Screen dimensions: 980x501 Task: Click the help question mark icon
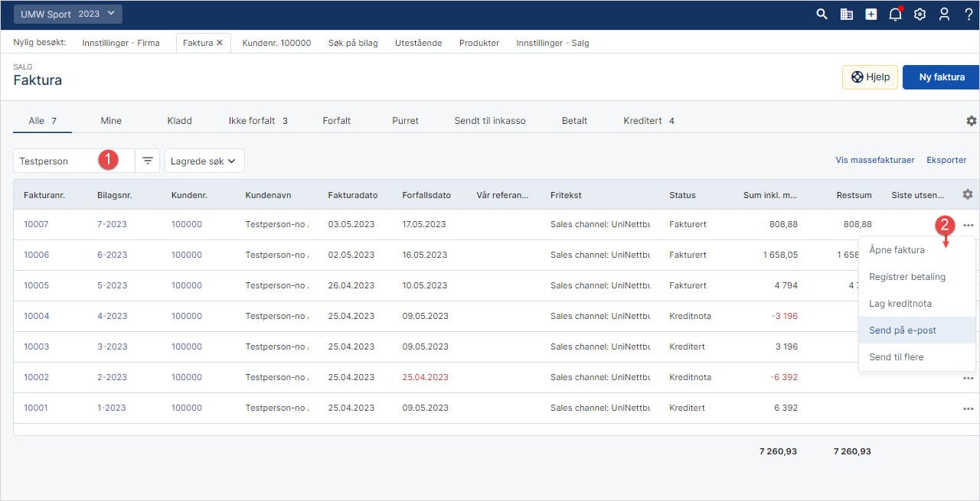coord(969,14)
